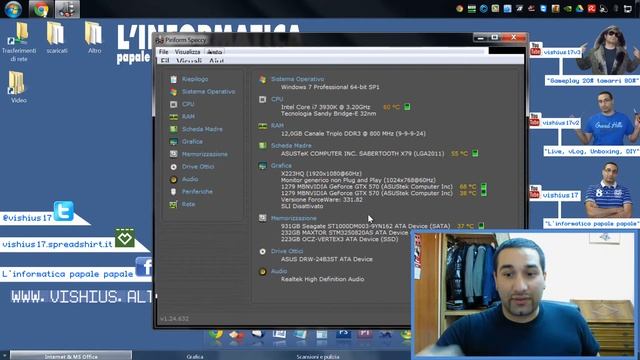Select the text "Intel Core i7 3930K @ 3.20GHz"

click(x=325, y=107)
